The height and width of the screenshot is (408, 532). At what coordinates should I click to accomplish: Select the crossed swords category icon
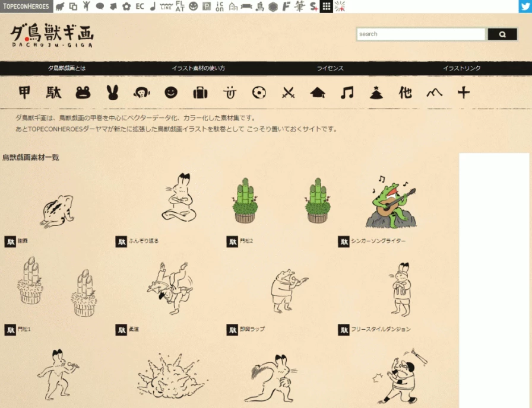point(289,93)
